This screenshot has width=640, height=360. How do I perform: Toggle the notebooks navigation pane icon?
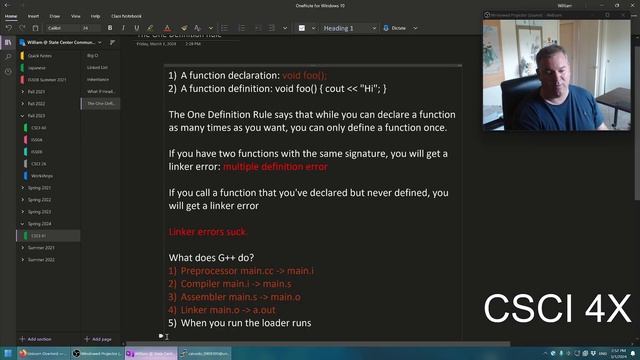point(8,42)
